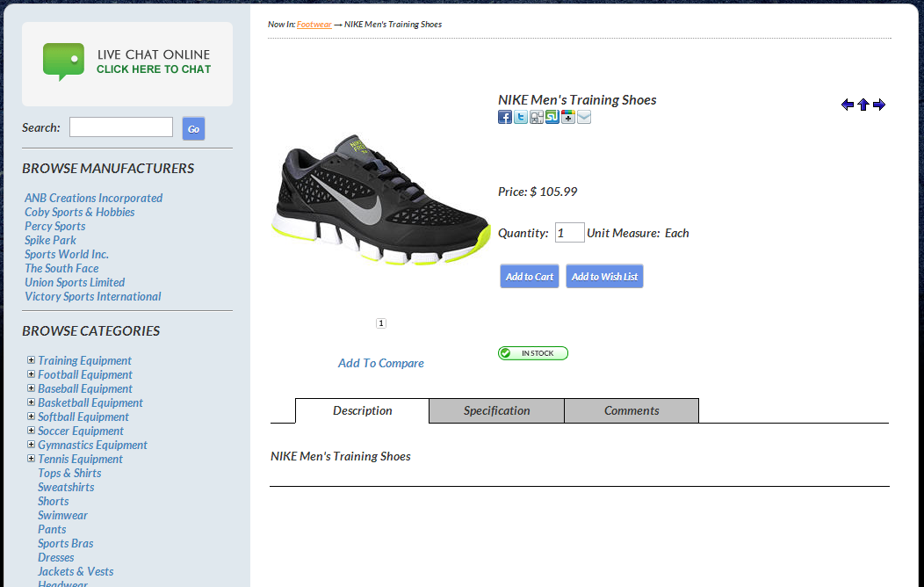
Task: Click the product title NIKE Men's Training Shoes
Action: coord(577,99)
